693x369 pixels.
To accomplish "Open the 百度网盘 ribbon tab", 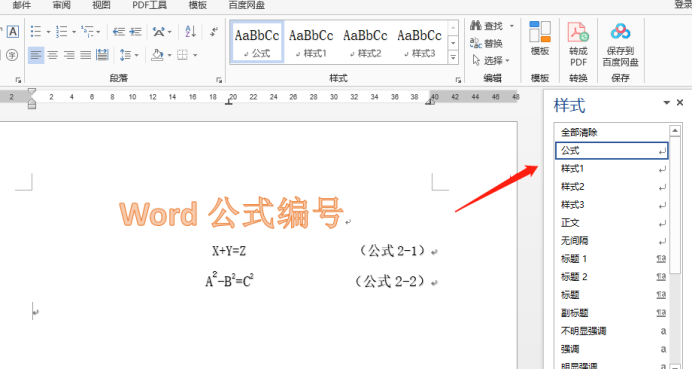I will (247, 5).
